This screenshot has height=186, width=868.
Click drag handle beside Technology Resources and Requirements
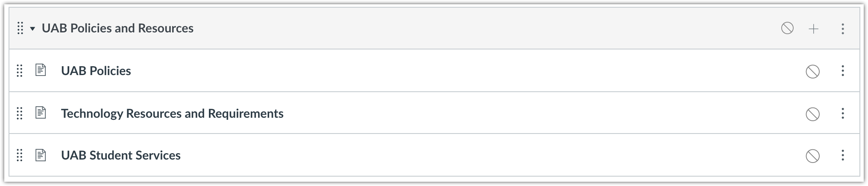tap(20, 113)
